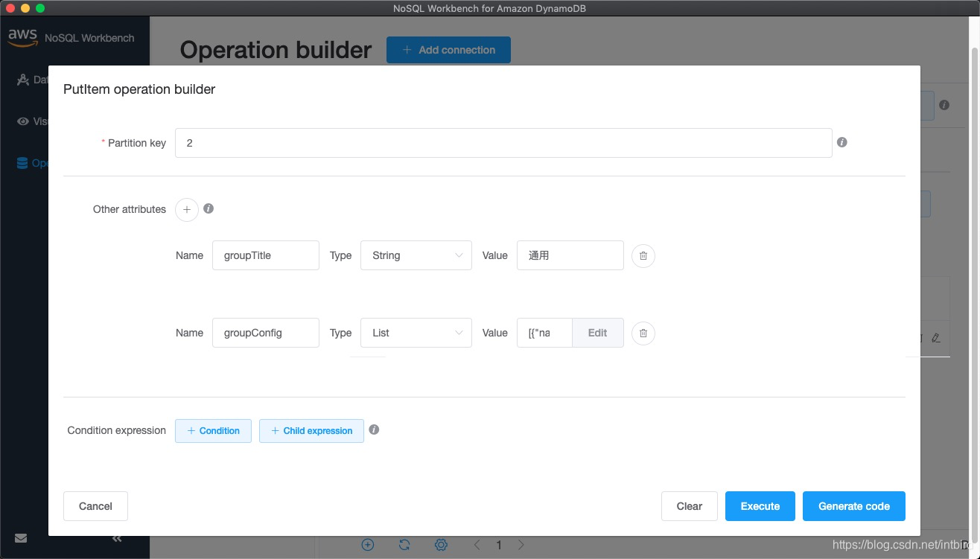Click the groupTitle Name field
980x559 pixels.
(x=266, y=255)
